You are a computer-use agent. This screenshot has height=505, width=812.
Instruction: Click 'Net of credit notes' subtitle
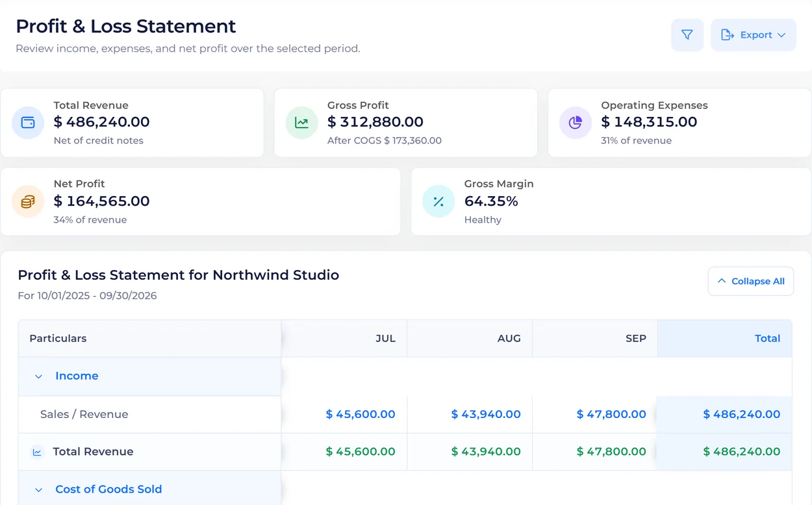tap(99, 140)
